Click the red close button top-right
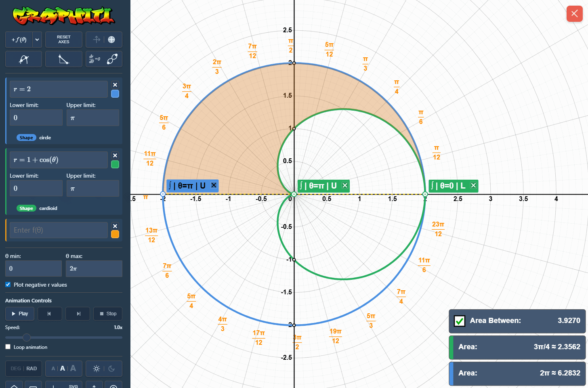 click(x=575, y=14)
